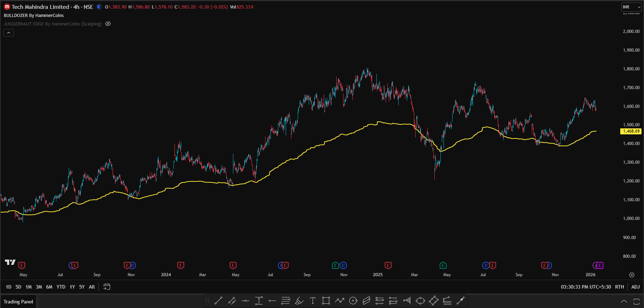Switch the range to YTD

[61, 287]
